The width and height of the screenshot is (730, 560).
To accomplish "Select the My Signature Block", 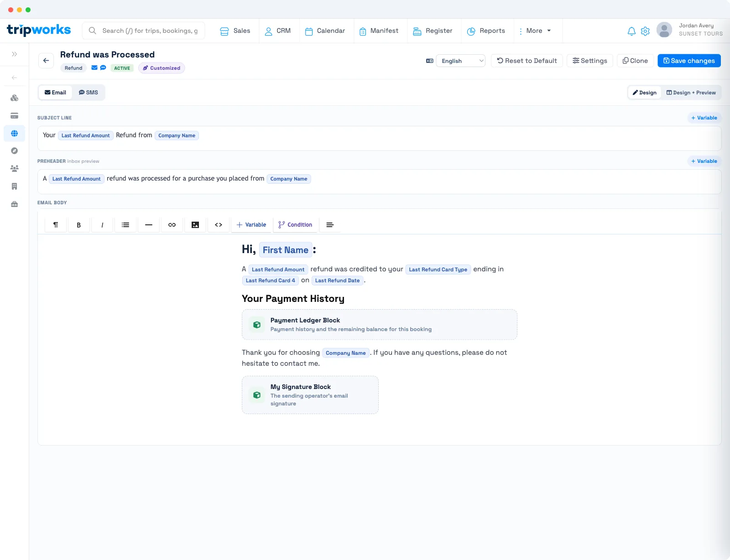I will (310, 395).
